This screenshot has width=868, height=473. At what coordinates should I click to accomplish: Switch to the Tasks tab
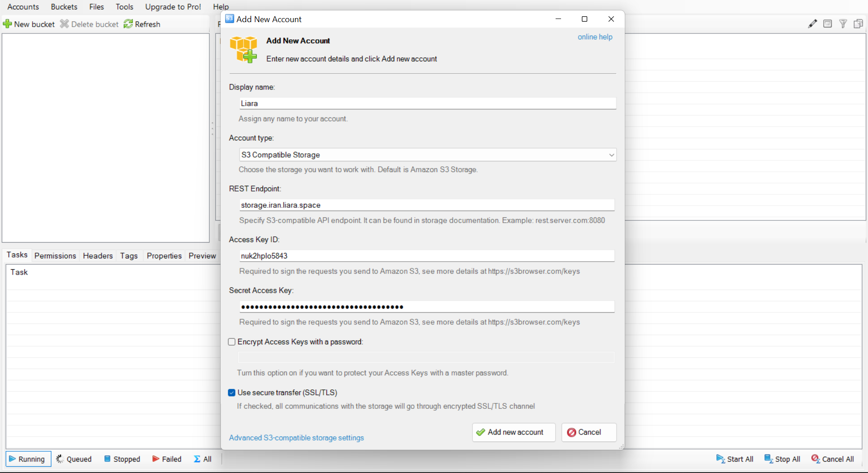tap(17, 255)
